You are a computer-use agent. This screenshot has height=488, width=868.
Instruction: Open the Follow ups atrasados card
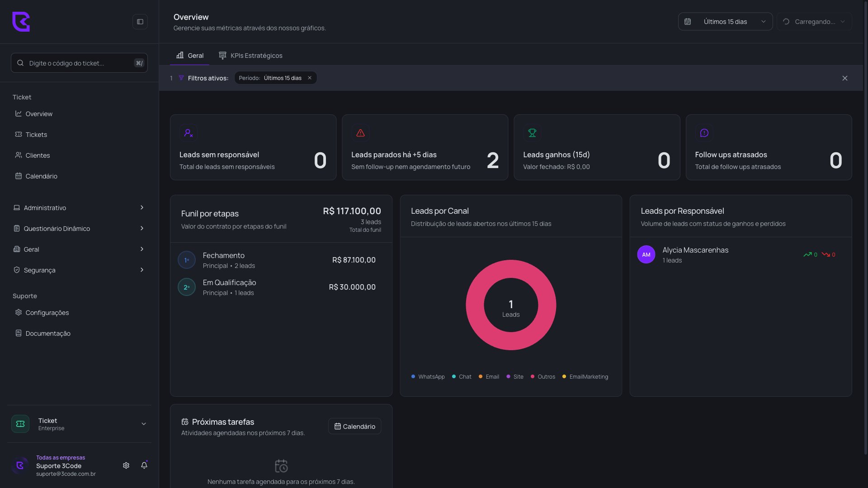pyautogui.click(x=769, y=147)
